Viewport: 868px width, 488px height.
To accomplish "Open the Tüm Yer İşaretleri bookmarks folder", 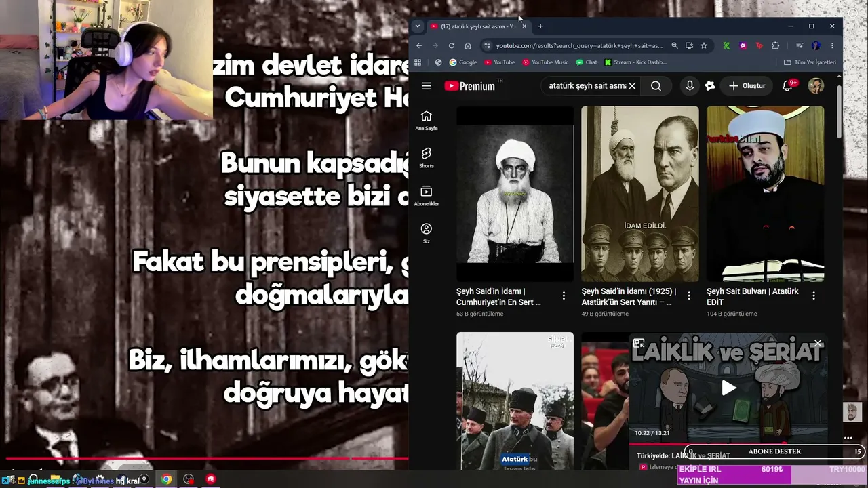I will 810,62.
